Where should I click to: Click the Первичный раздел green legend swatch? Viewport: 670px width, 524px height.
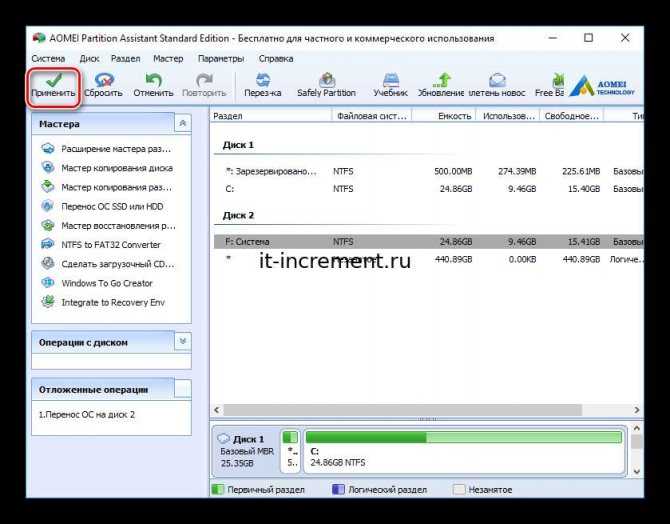click(x=217, y=489)
